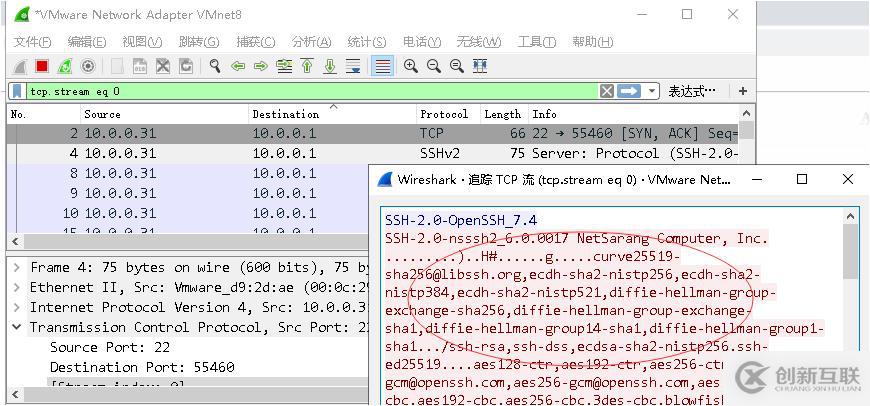870x406 pixels.
Task: Open the 视图(V) menu
Action: [x=142, y=42]
